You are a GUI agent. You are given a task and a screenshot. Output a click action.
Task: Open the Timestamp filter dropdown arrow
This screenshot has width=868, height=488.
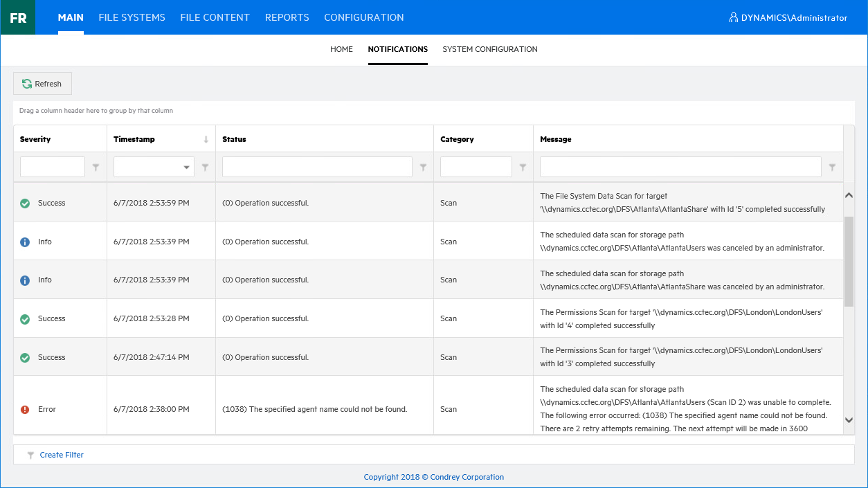[187, 167]
